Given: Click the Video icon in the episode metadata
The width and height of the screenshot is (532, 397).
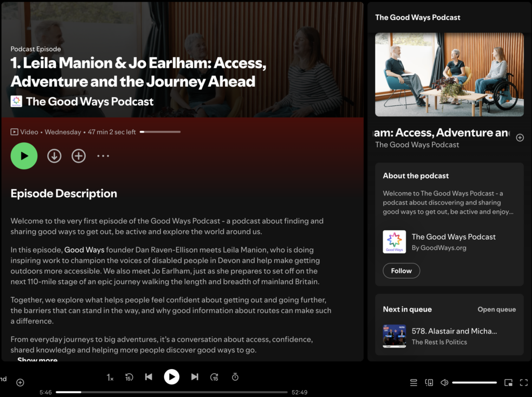Looking at the screenshot, I should click(14, 132).
